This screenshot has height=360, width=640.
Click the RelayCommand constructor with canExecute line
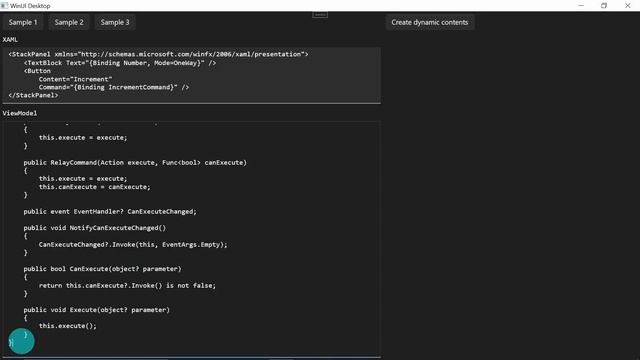tap(135, 162)
